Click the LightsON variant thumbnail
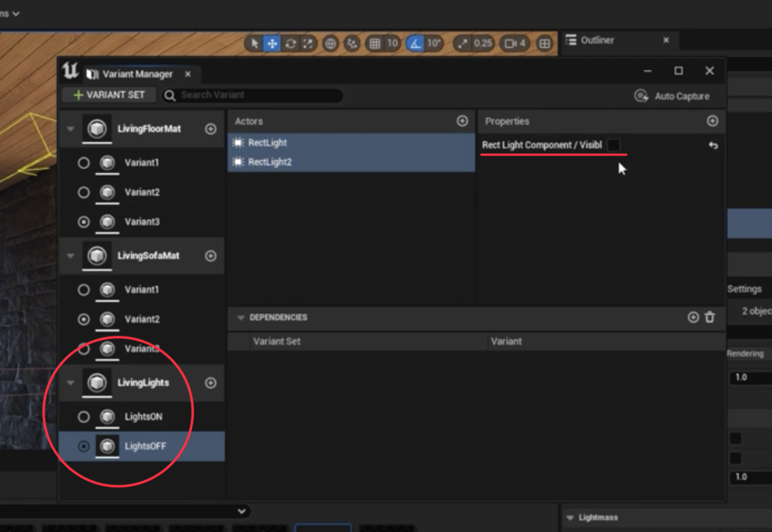The width and height of the screenshot is (772, 532). (x=107, y=417)
